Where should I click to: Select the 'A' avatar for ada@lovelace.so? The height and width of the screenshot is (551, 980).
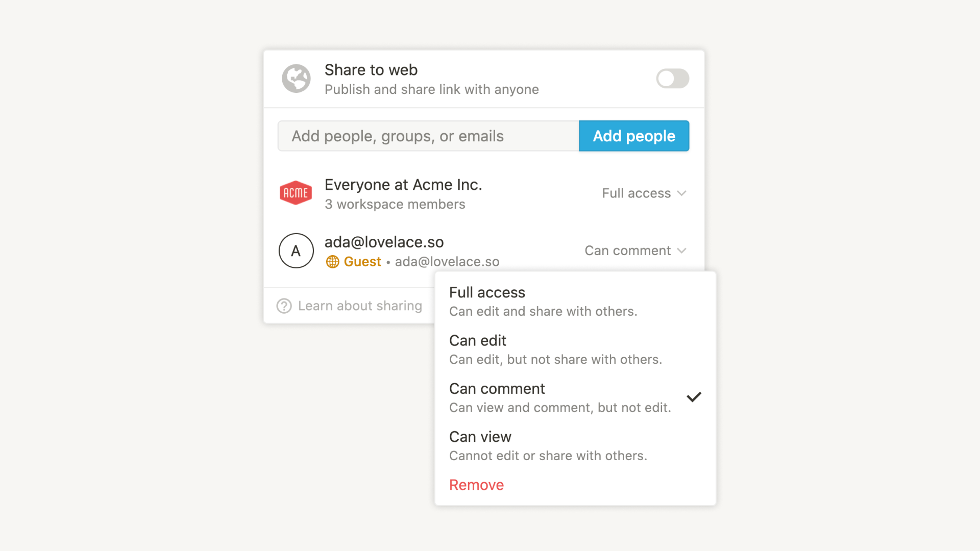click(296, 251)
